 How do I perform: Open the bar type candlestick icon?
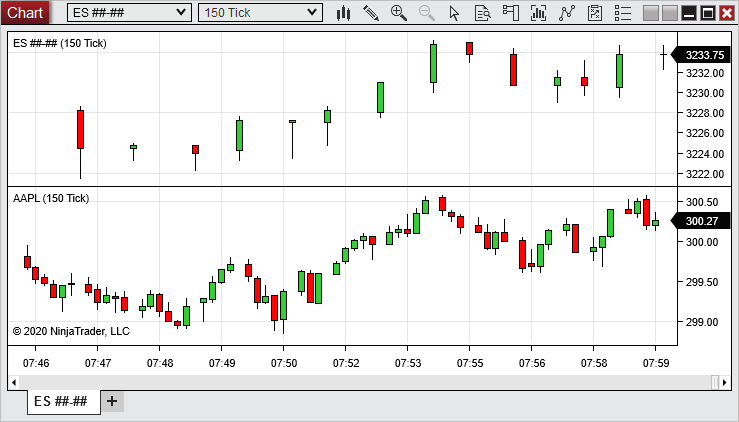343,13
